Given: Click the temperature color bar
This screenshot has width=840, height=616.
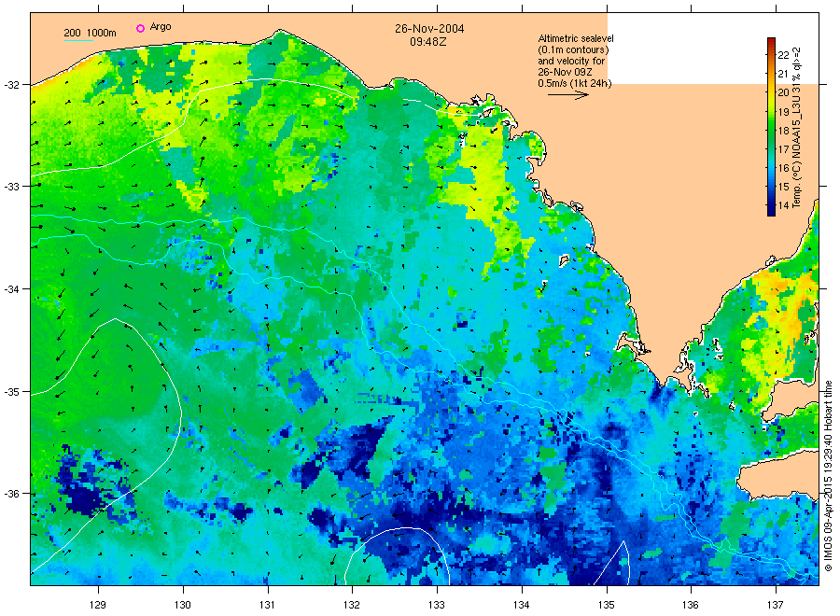Looking at the screenshot, I should point(771,127).
